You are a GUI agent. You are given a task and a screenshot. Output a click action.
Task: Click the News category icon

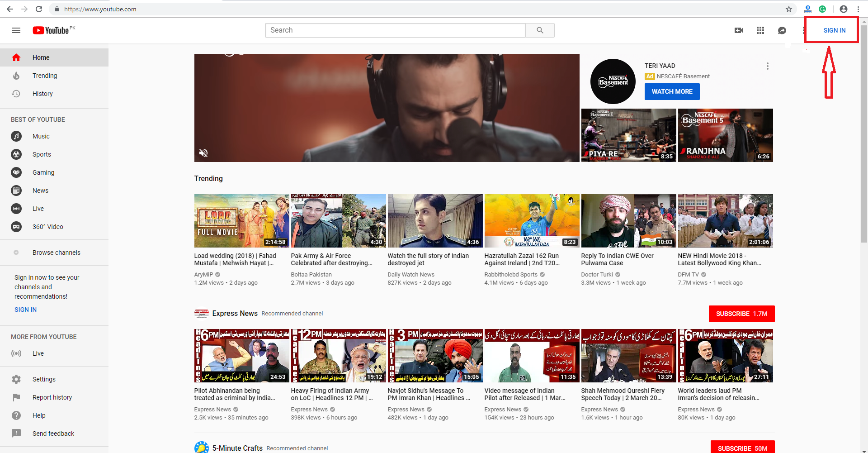pos(16,191)
